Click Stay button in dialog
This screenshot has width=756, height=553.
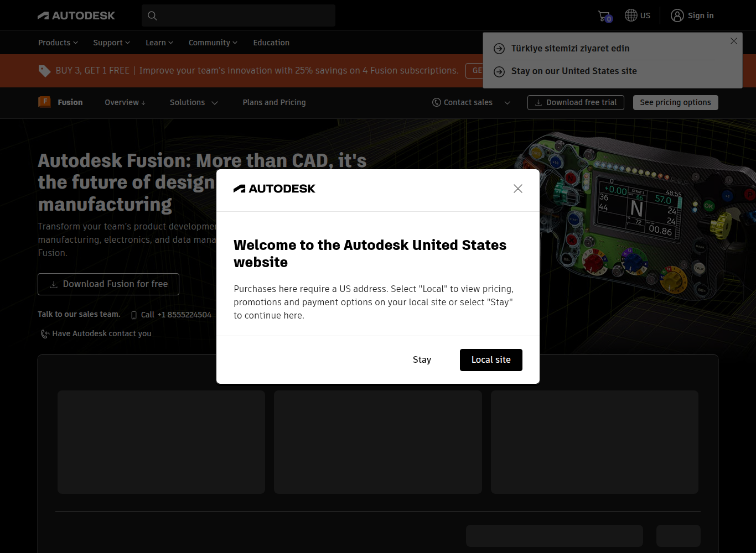coord(422,359)
